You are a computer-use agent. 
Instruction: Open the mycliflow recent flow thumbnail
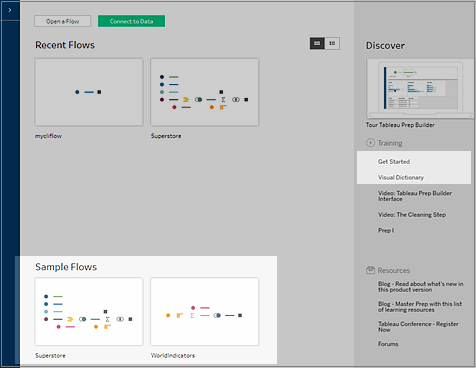pos(89,92)
